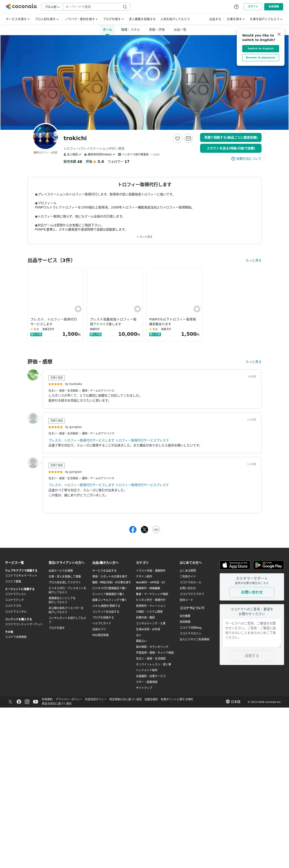The height and width of the screenshot is (868, 289).
Task: Click the ログイン button
Action: point(253,6)
